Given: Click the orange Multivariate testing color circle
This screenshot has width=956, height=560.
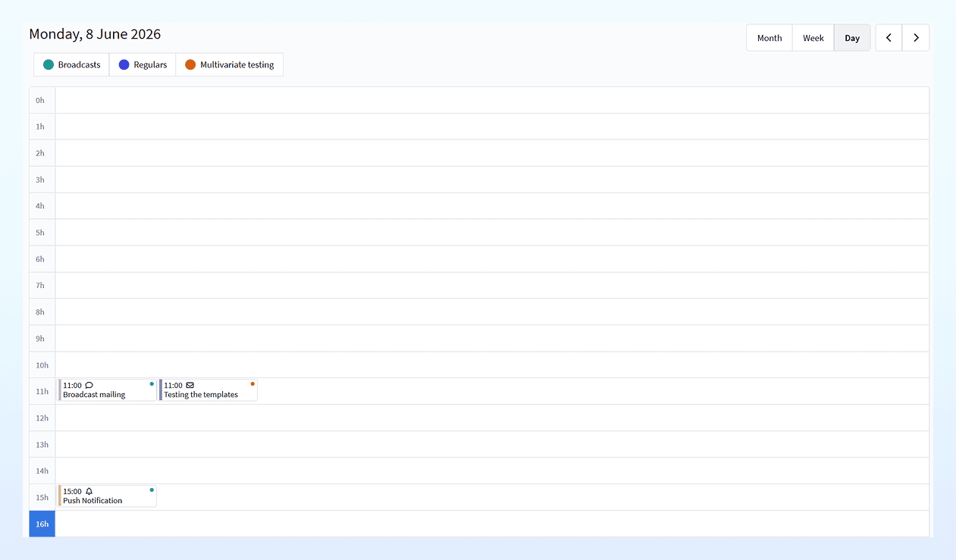Looking at the screenshot, I should [190, 64].
